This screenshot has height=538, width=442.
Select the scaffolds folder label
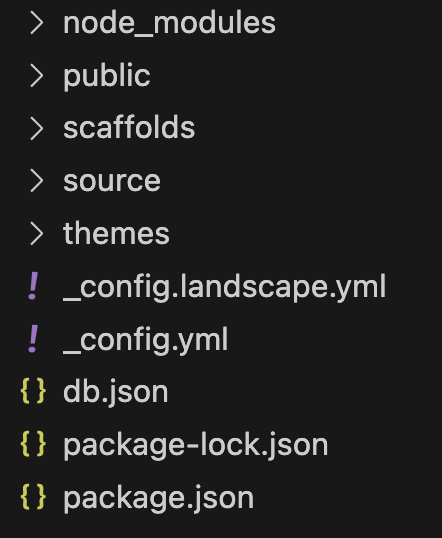pos(129,127)
